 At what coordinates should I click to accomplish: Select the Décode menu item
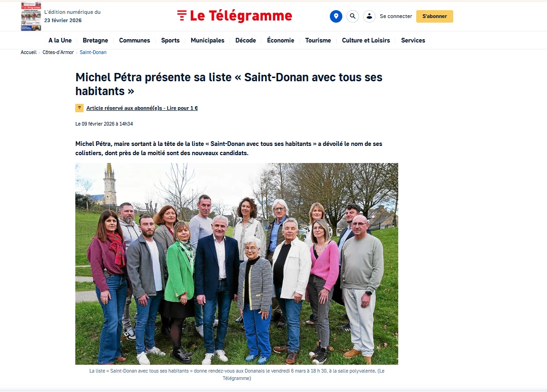246,41
